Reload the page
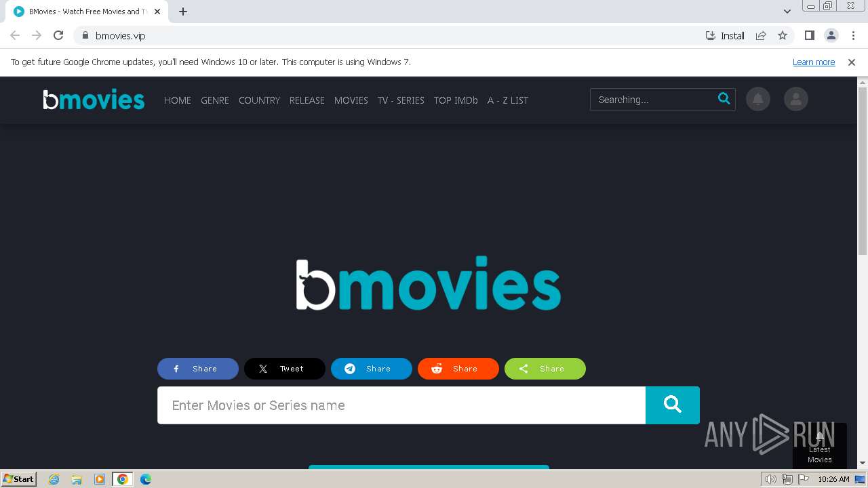This screenshot has height=488, width=868. point(58,35)
